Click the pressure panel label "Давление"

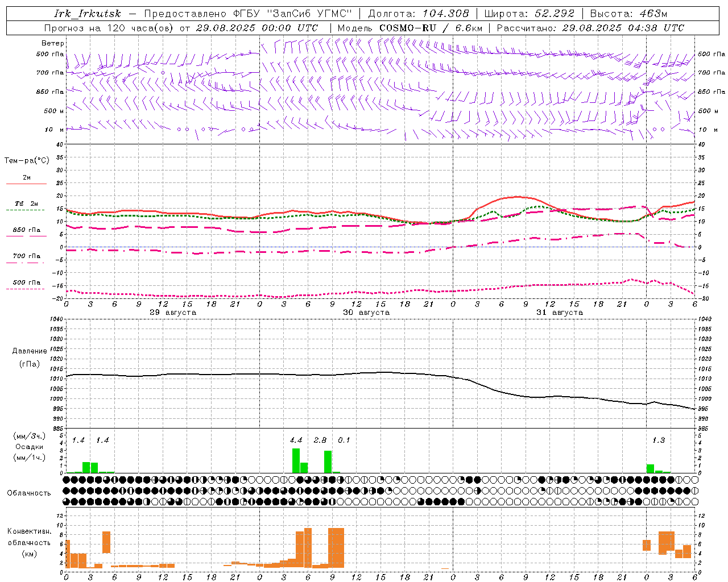click(30, 351)
